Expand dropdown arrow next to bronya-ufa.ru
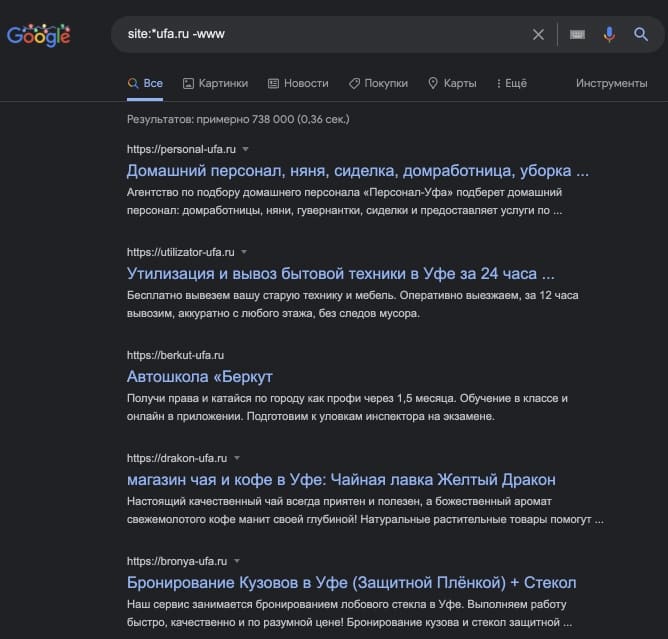This screenshot has width=668, height=639. click(237, 561)
